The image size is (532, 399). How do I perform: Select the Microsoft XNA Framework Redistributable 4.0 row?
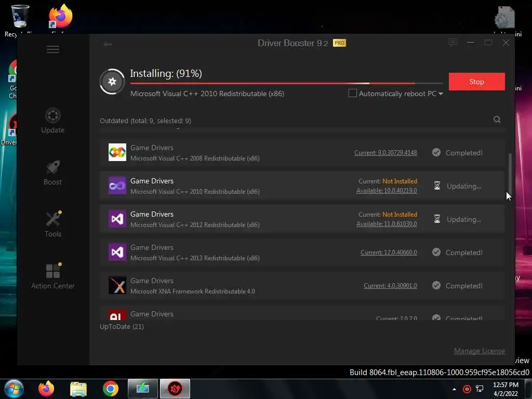coord(302,286)
